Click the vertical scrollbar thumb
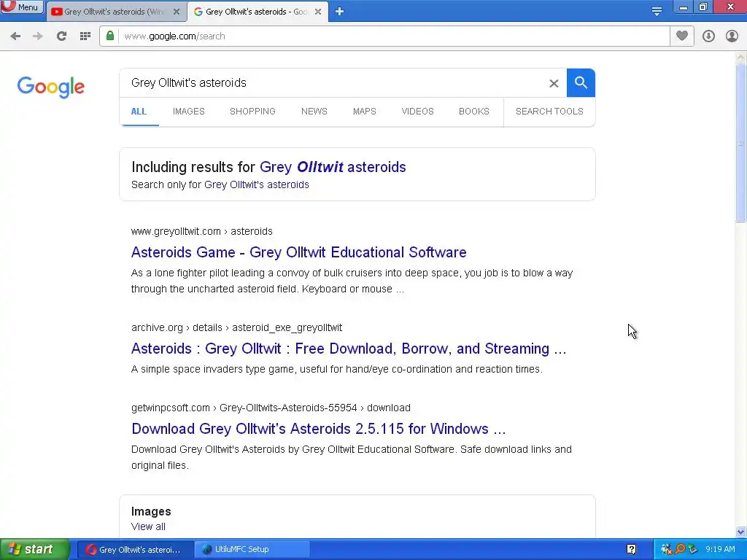Image resolution: width=747 pixels, height=560 pixels. (x=741, y=143)
